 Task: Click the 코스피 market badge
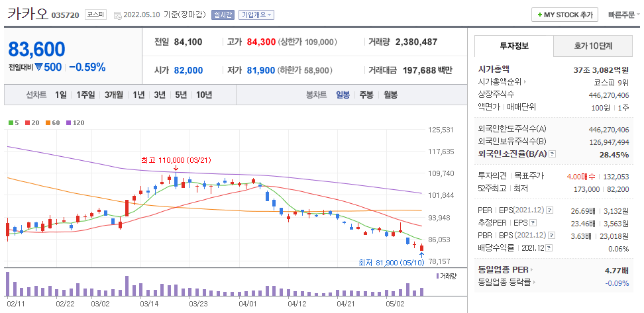(95, 15)
